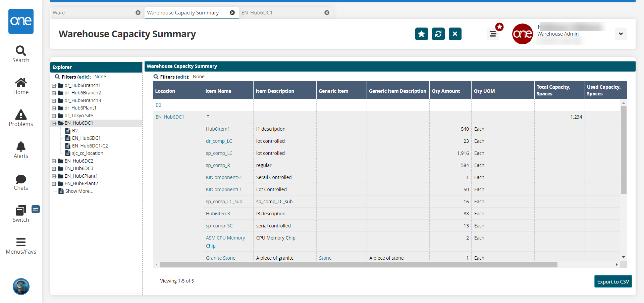Click the Export to CSV button
This screenshot has height=303, width=644.
tap(613, 282)
